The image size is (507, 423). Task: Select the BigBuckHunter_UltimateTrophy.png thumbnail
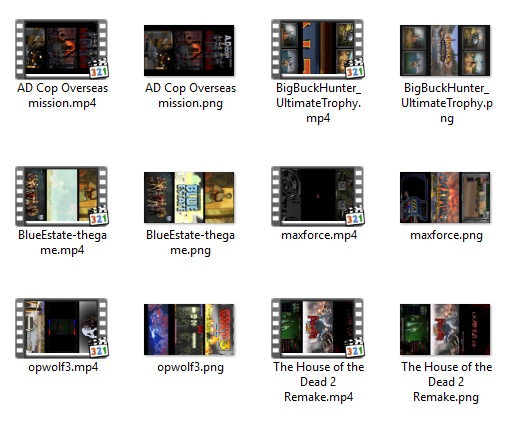(x=445, y=50)
